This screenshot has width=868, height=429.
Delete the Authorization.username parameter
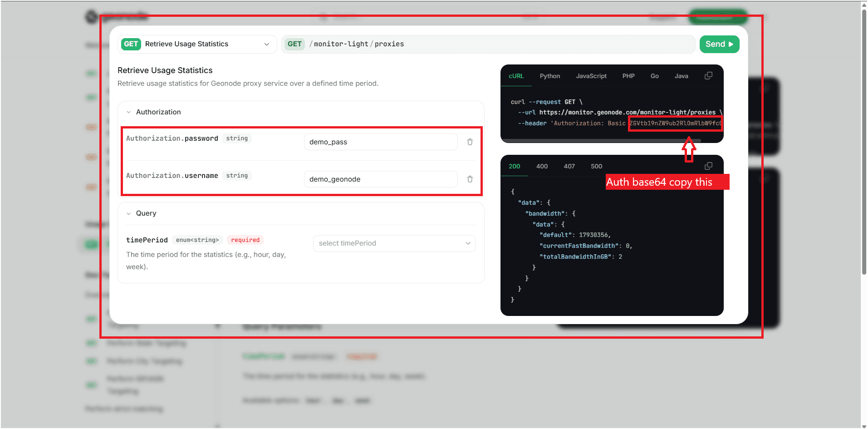coord(470,179)
